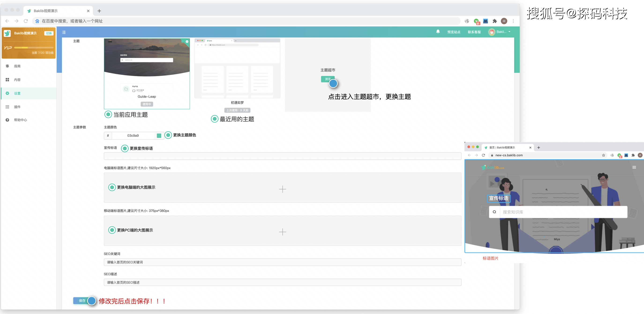Open new tab in preview browser window
Screen dimensions: 644x314
539,147
